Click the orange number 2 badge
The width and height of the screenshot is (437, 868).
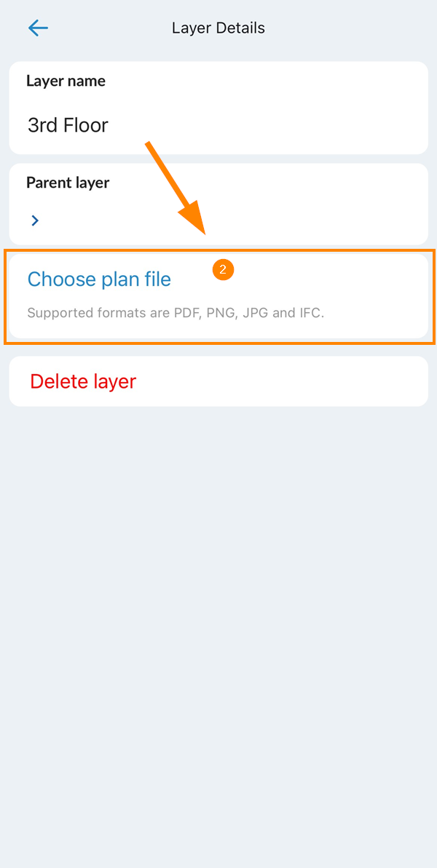[x=223, y=269]
